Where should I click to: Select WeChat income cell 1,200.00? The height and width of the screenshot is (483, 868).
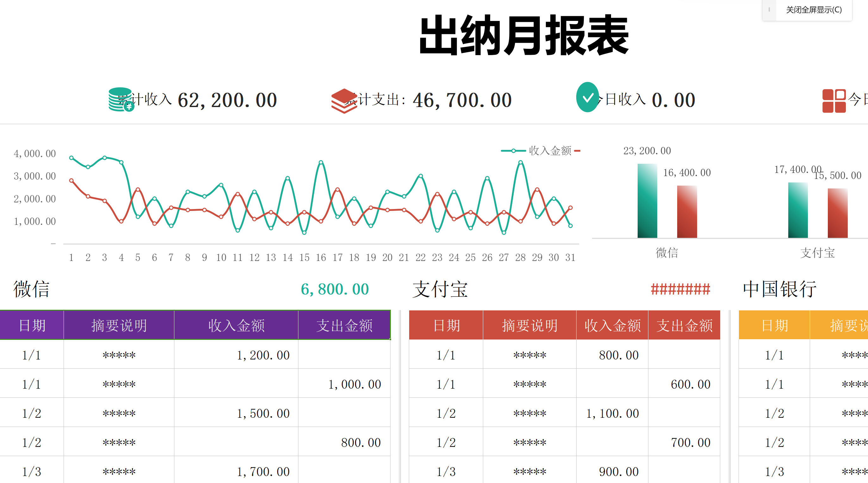[x=236, y=354]
